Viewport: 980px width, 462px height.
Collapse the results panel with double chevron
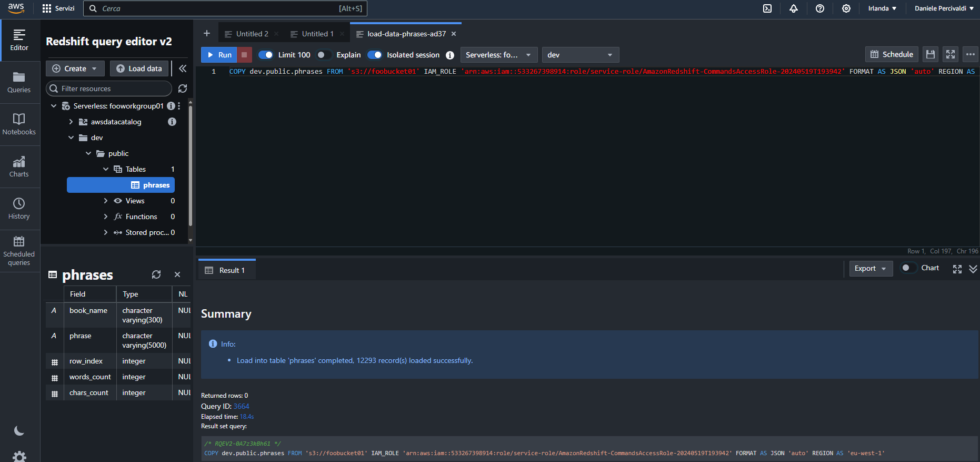coord(973,269)
